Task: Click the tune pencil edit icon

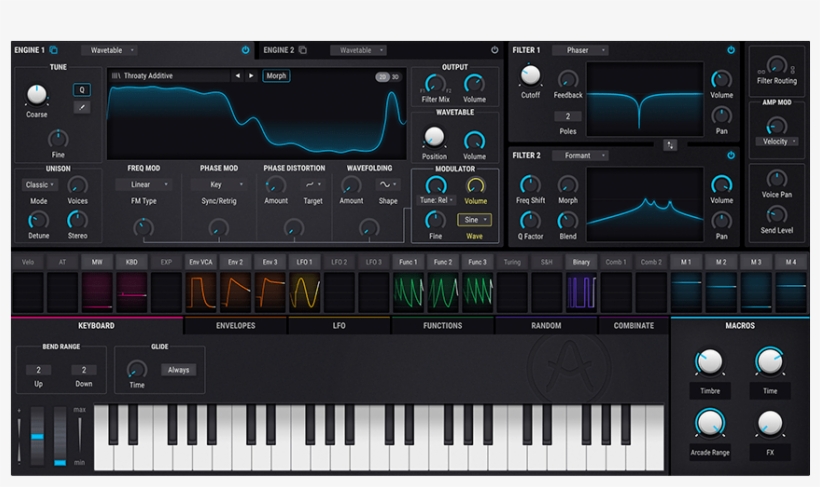Action: 81,108
